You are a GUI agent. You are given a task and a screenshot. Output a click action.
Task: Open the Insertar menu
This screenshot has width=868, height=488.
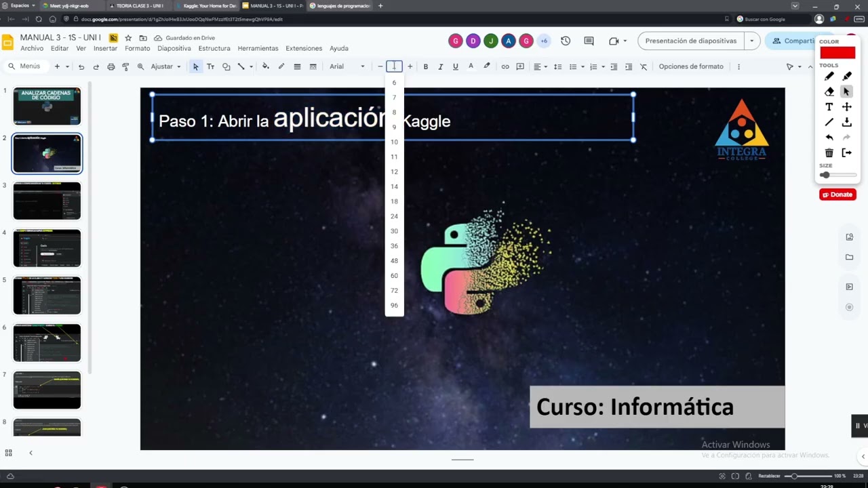pyautogui.click(x=105, y=49)
